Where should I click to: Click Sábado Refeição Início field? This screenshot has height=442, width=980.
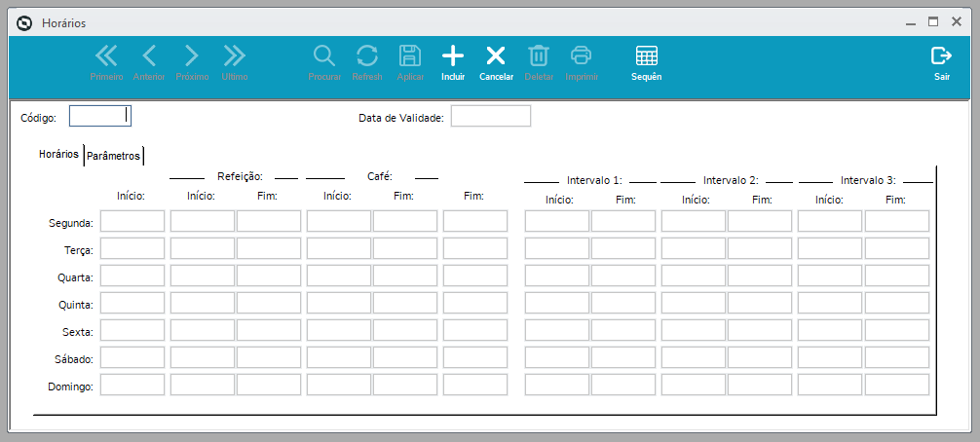pos(203,357)
